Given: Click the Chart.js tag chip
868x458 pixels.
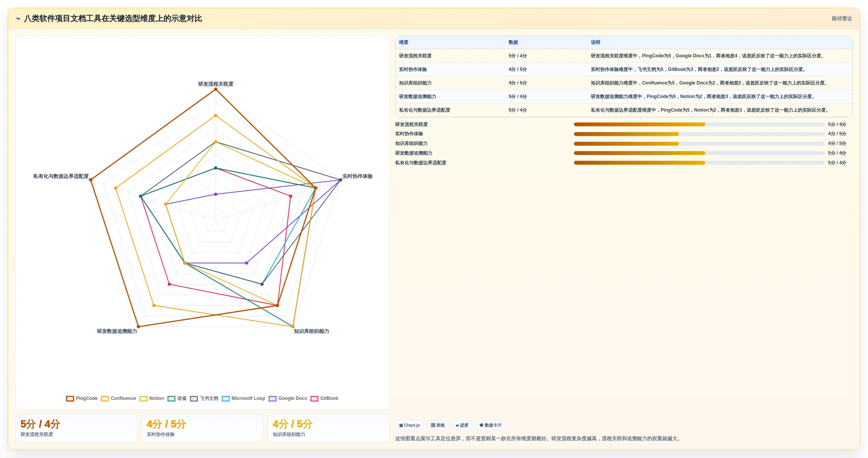Looking at the screenshot, I should (x=410, y=425).
